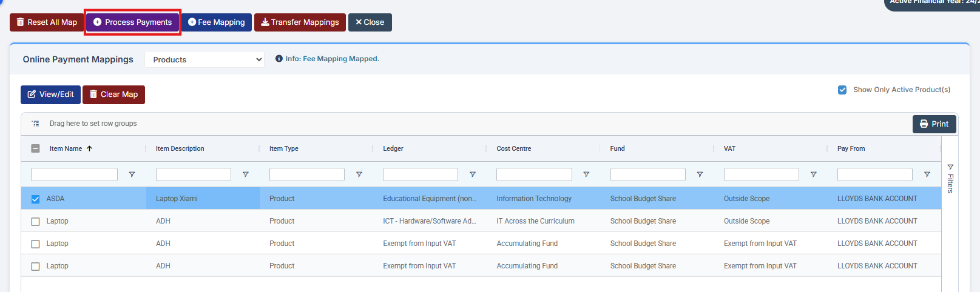Viewport: 980px width, 292px height.
Task: Click the Item Description filter input field
Action: (x=194, y=174)
